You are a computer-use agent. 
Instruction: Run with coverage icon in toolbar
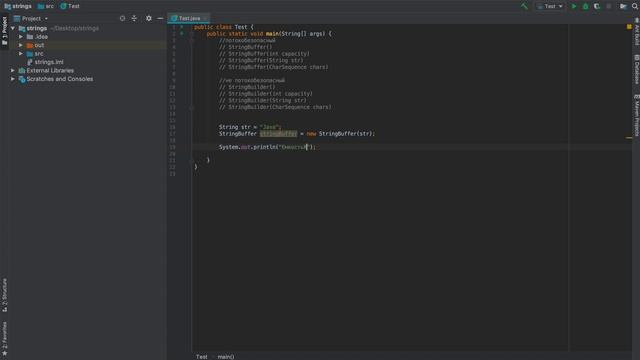[597, 6]
